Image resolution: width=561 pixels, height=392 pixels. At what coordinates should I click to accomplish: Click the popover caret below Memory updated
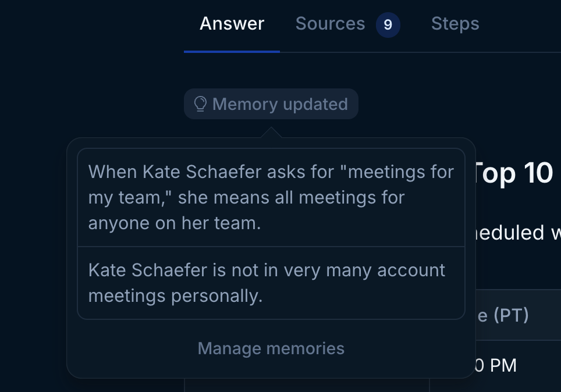click(x=271, y=133)
